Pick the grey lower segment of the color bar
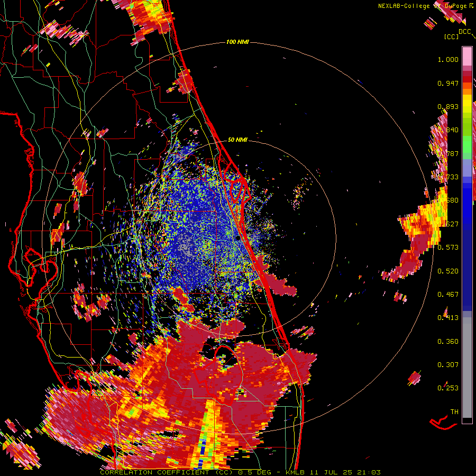476x476 pixels. click(467, 368)
